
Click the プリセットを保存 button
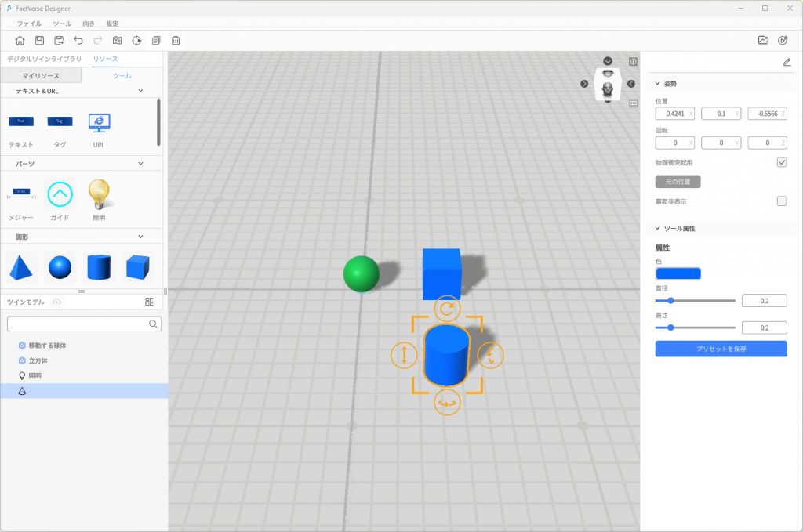click(x=721, y=349)
